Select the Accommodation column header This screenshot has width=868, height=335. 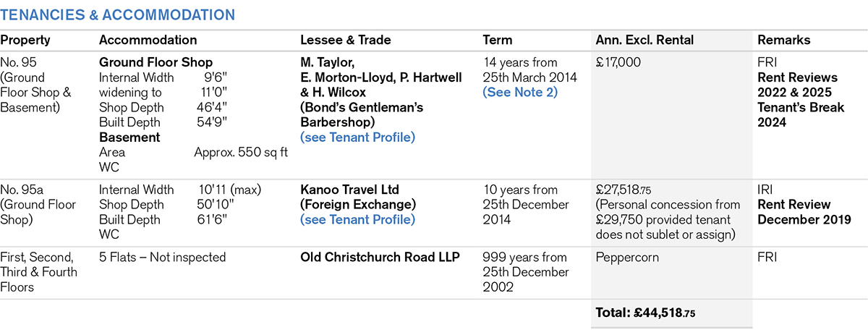tap(148, 41)
